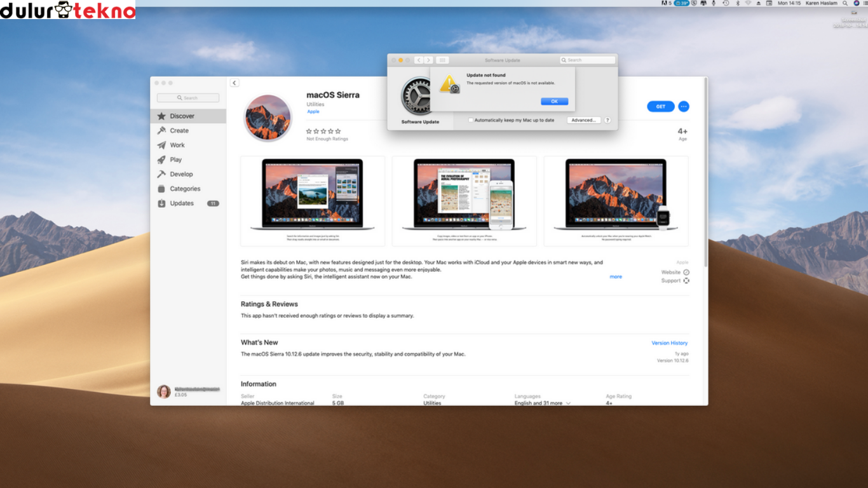Image resolution: width=868 pixels, height=488 pixels.
Task: Open the Version History link
Action: coord(670,343)
